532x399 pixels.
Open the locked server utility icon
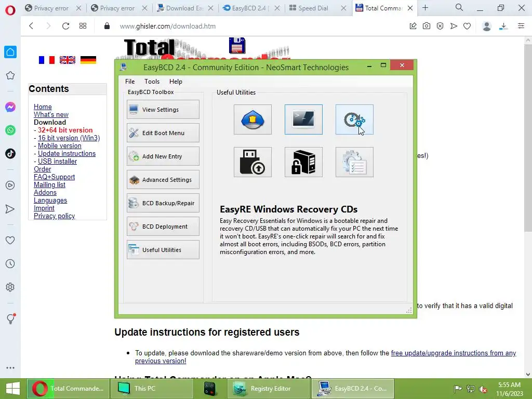tap(303, 162)
